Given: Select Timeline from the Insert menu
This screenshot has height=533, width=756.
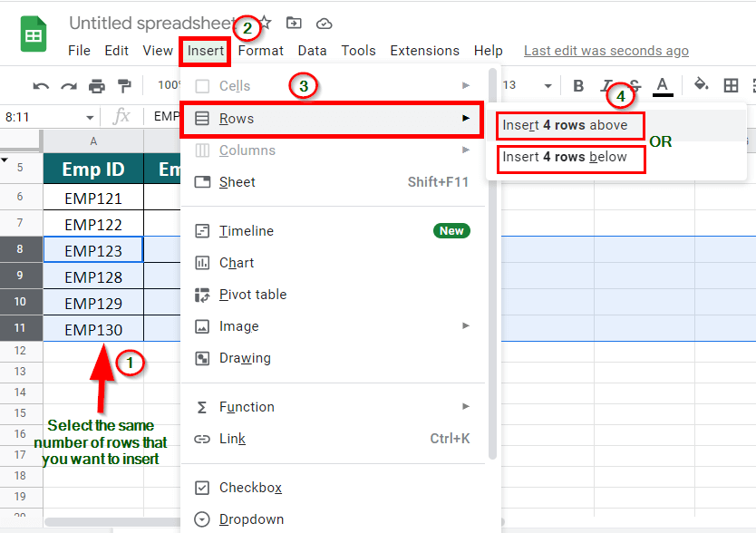Looking at the screenshot, I should pos(333,231).
